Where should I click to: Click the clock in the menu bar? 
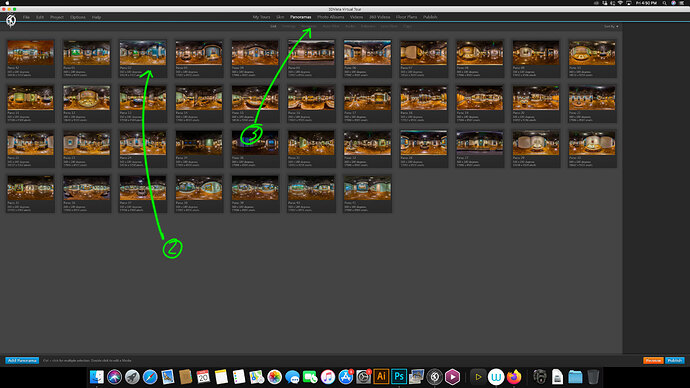coord(646,3)
